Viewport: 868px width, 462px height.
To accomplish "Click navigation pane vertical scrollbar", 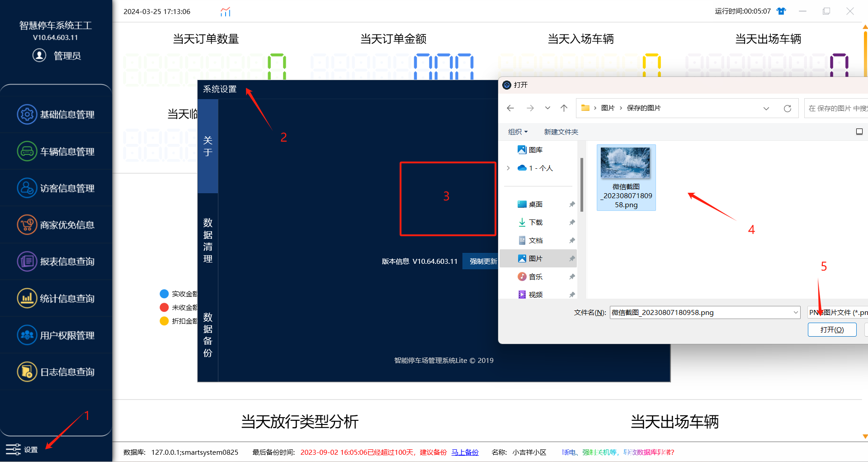I will click(582, 185).
